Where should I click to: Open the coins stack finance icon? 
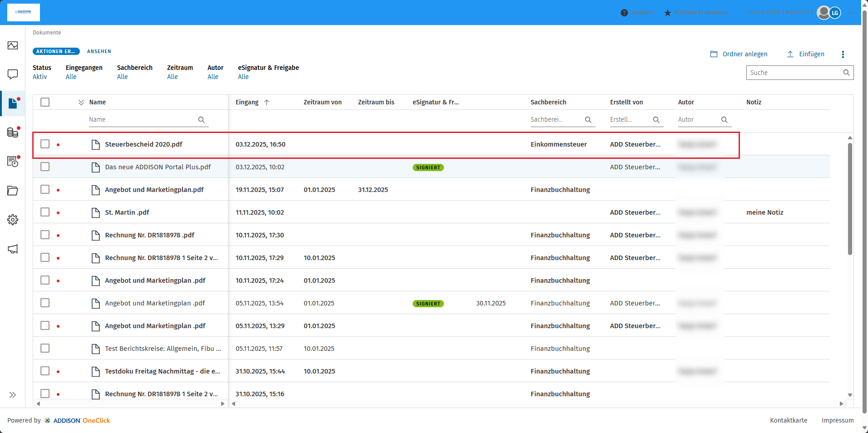tap(13, 132)
